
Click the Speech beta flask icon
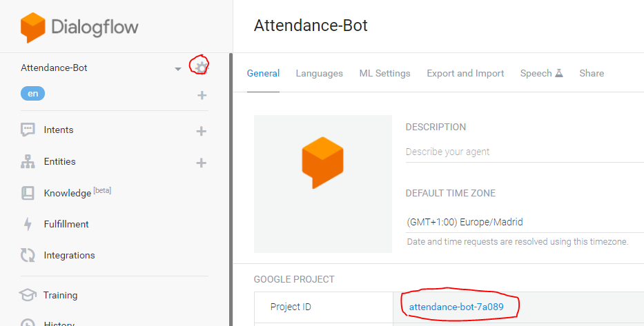point(559,73)
